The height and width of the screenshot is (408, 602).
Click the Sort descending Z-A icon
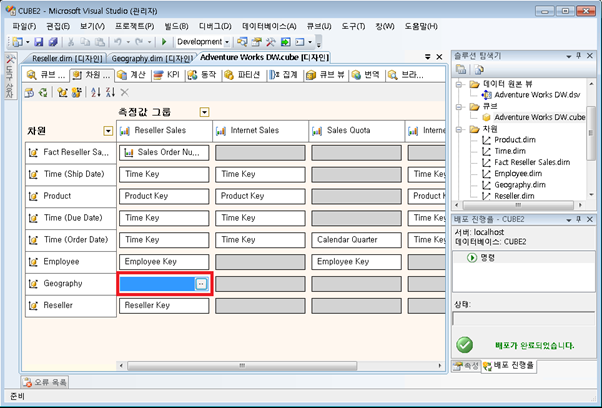click(110, 92)
